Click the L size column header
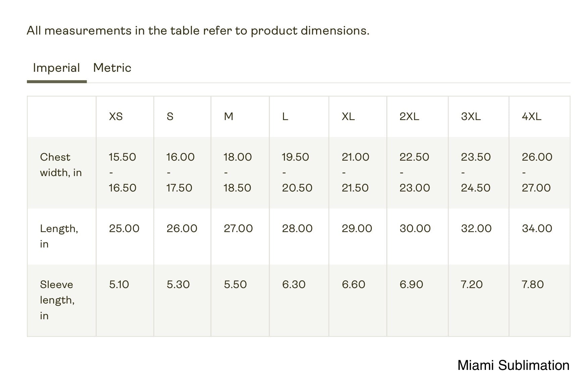 (285, 116)
